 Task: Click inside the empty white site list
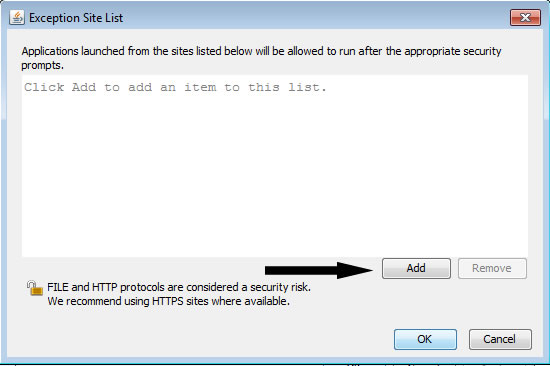click(x=275, y=166)
